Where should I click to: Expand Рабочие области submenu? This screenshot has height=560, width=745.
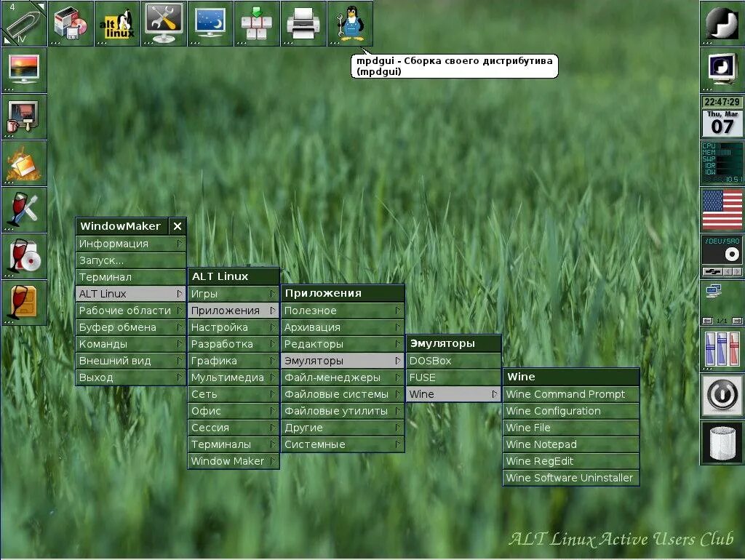(131, 311)
